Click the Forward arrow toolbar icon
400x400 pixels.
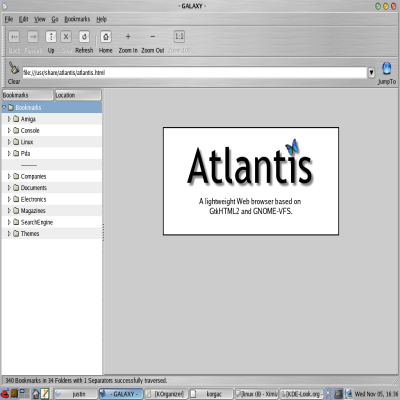(33, 37)
